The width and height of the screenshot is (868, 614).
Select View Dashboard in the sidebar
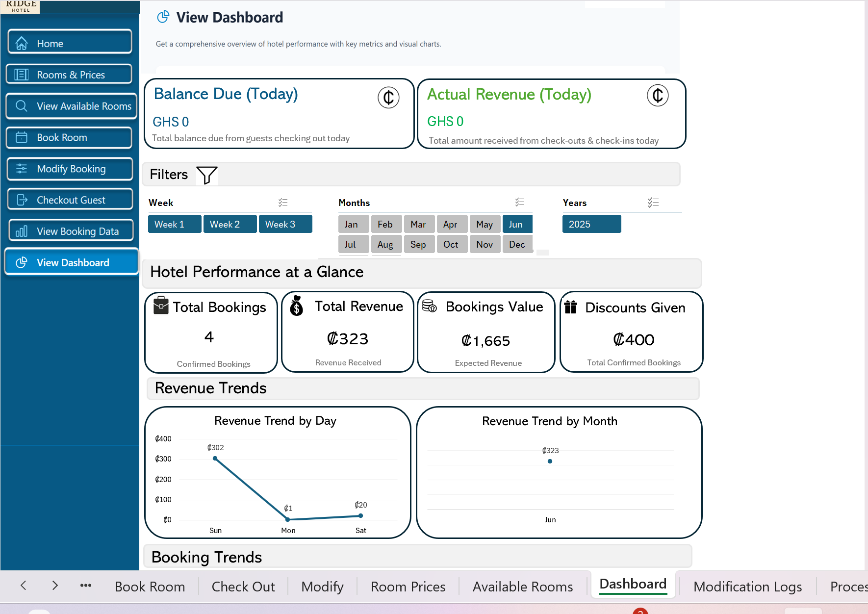click(x=72, y=262)
